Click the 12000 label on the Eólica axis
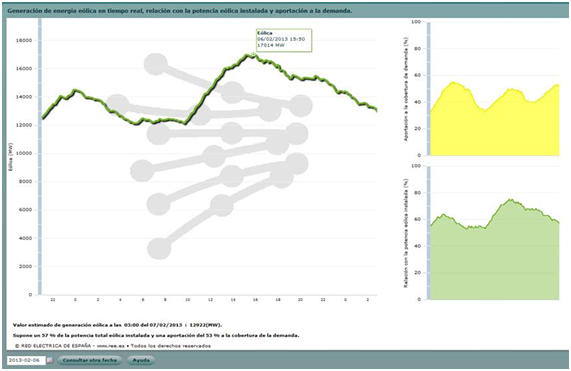 coord(24,125)
